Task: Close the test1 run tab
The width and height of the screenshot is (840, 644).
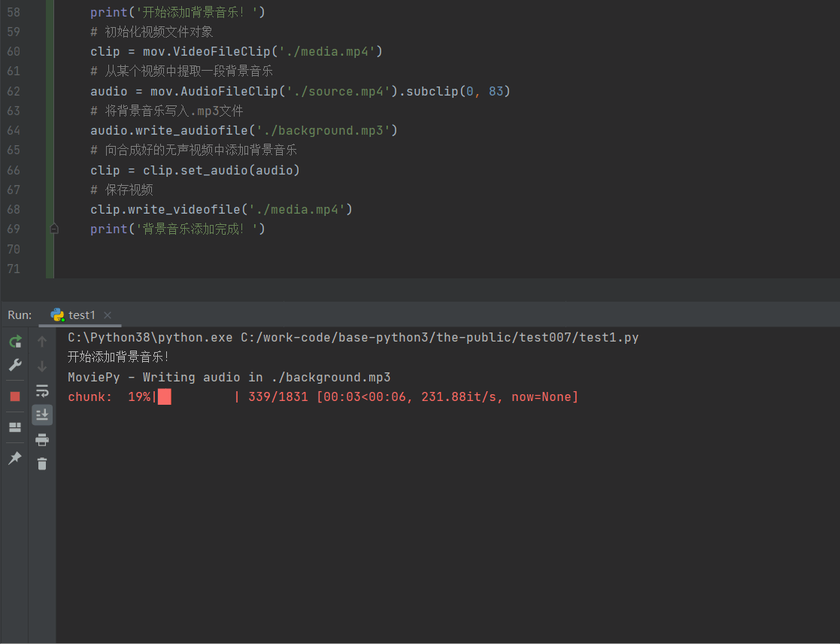Action: click(108, 315)
